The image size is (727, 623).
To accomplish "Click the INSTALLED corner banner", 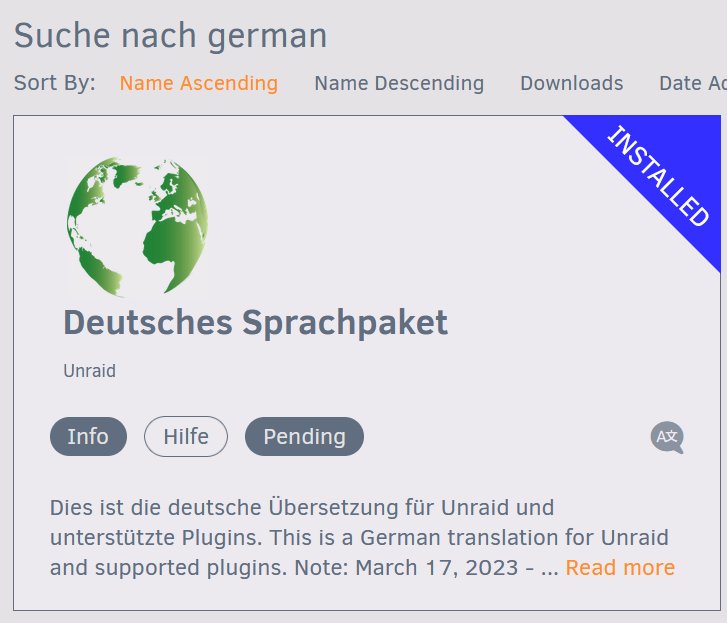I will (658, 176).
